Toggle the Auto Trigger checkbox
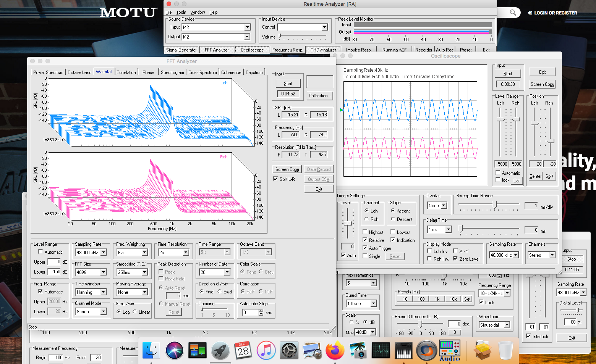The image size is (596, 364). (365, 248)
